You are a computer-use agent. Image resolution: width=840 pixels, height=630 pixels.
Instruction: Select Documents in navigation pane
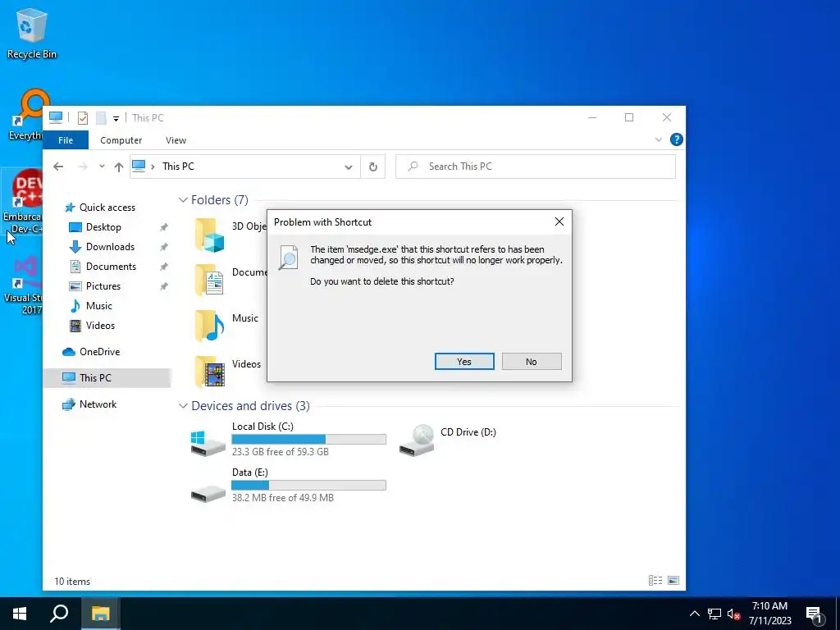(111, 267)
